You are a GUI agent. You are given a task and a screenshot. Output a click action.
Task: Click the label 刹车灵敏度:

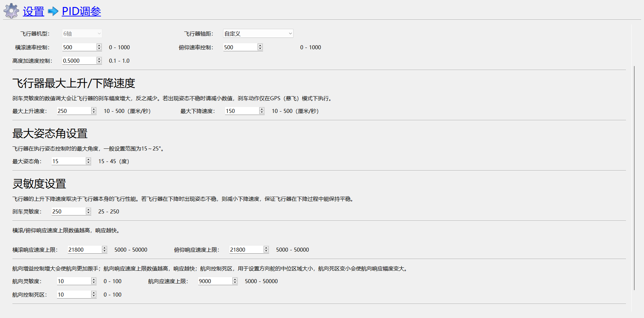point(27,211)
